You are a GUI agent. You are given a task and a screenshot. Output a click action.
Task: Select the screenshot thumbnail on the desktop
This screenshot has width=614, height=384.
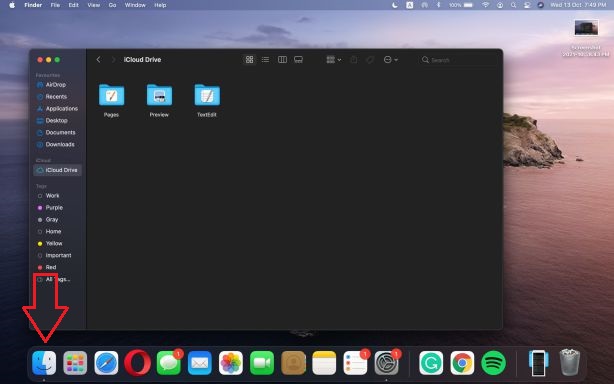coord(586,28)
